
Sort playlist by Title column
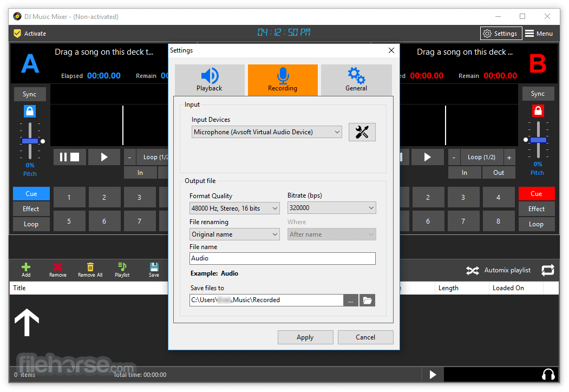pos(89,288)
